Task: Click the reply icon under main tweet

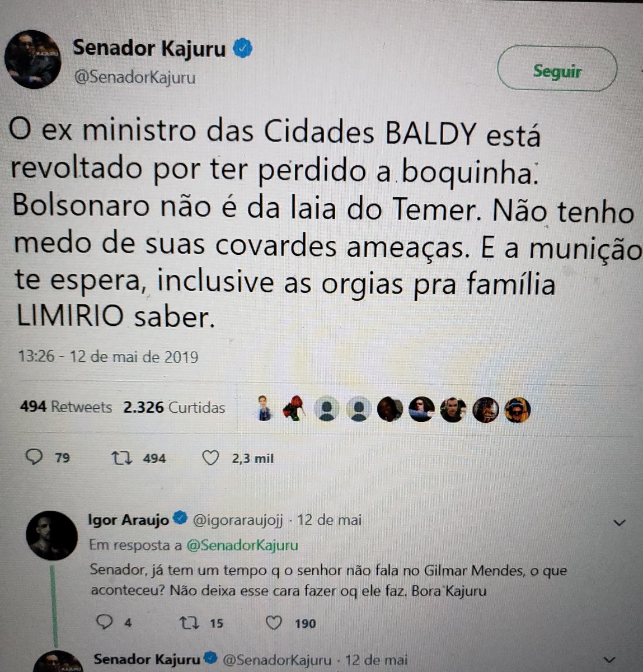Action: tap(35, 458)
